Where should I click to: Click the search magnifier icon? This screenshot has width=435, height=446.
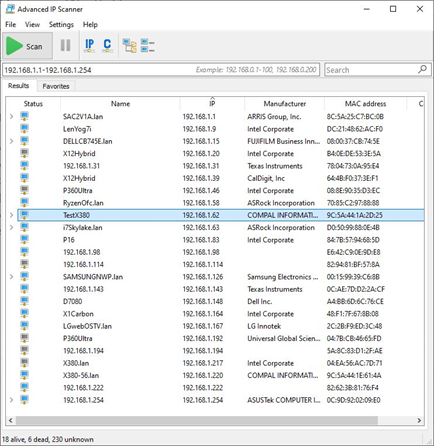[422, 70]
